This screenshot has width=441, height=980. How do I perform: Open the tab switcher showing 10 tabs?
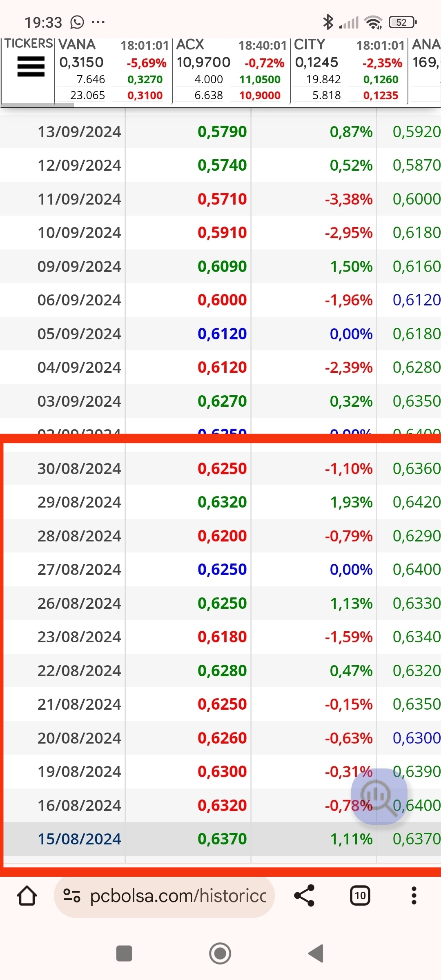360,895
